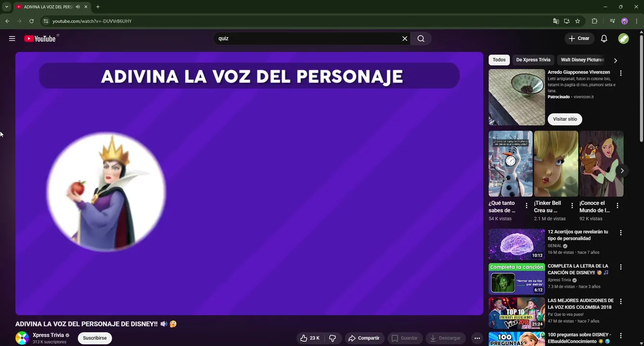Select the Walt Disney Pictures chip

[x=582, y=60]
